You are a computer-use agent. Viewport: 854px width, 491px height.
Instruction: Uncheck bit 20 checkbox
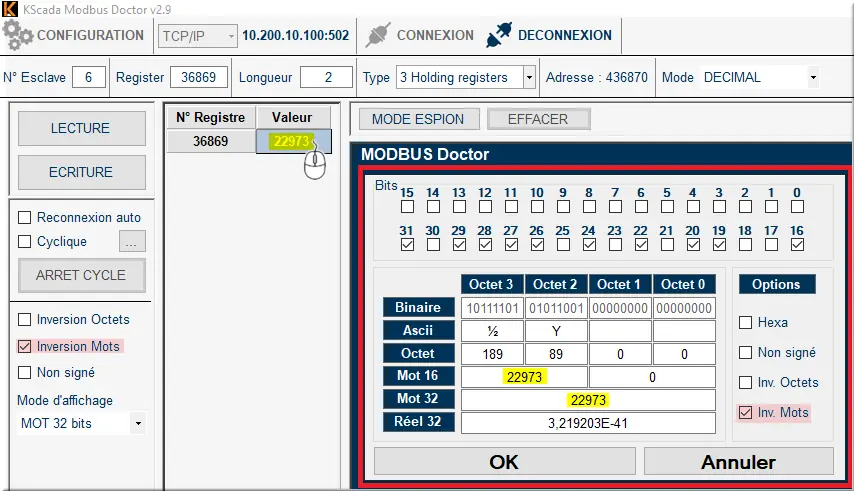693,245
